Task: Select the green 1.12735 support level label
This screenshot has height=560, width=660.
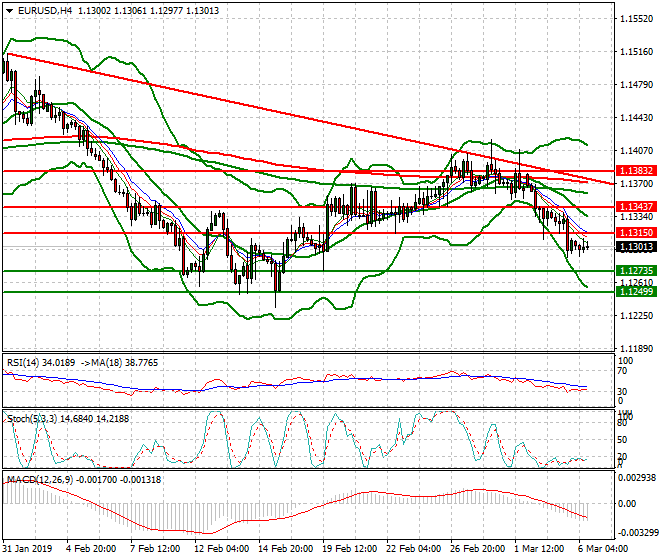Action: tap(636, 271)
